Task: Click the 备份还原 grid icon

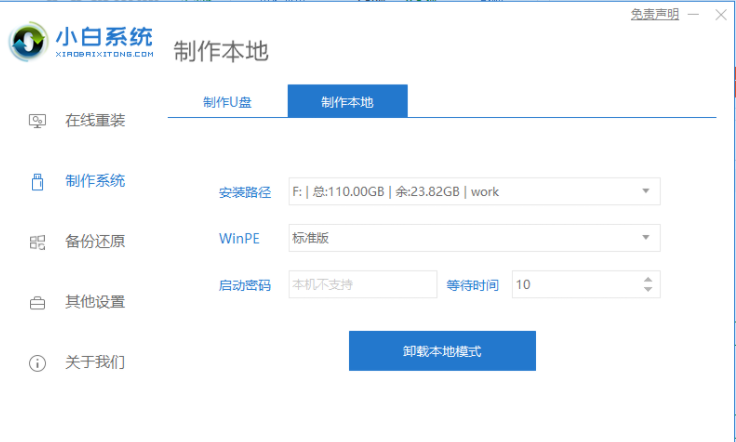Action: [38, 242]
